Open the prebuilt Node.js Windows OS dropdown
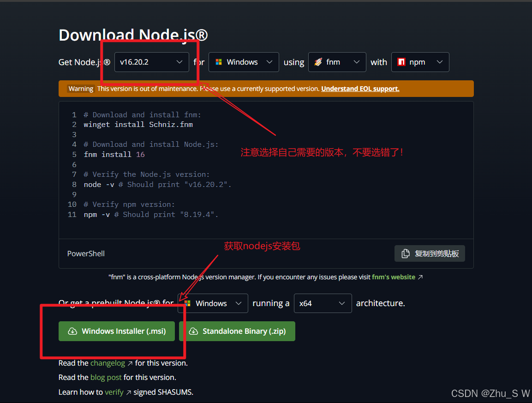Viewport: 532px width, 403px height. pos(213,303)
